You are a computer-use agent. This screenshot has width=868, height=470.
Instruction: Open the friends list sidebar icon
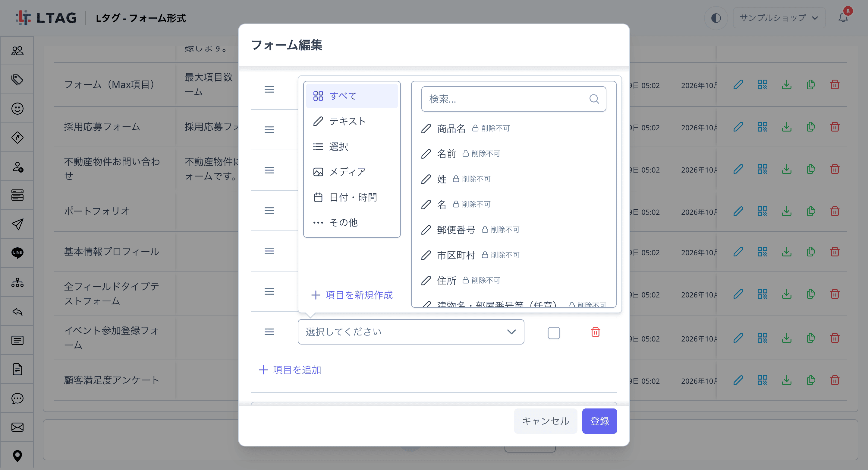(17, 51)
